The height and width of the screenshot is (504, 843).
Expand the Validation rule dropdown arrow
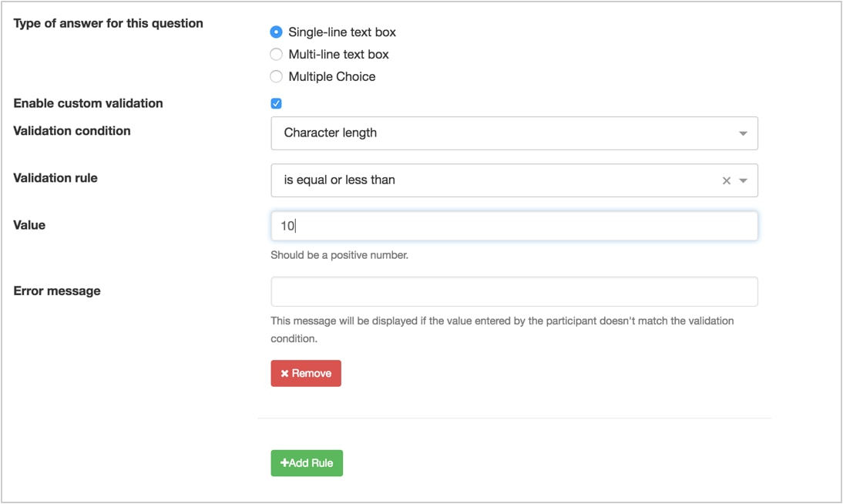743,180
